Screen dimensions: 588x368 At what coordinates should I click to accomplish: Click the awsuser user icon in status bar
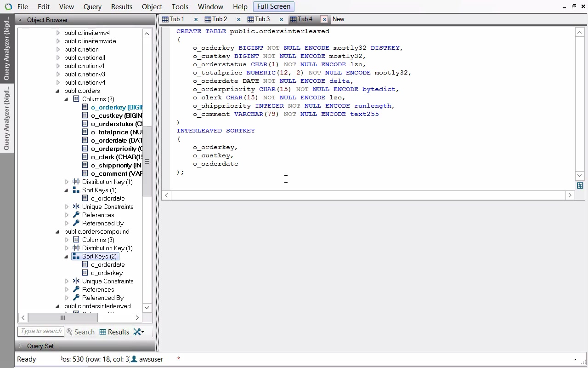tap(134, 359)
